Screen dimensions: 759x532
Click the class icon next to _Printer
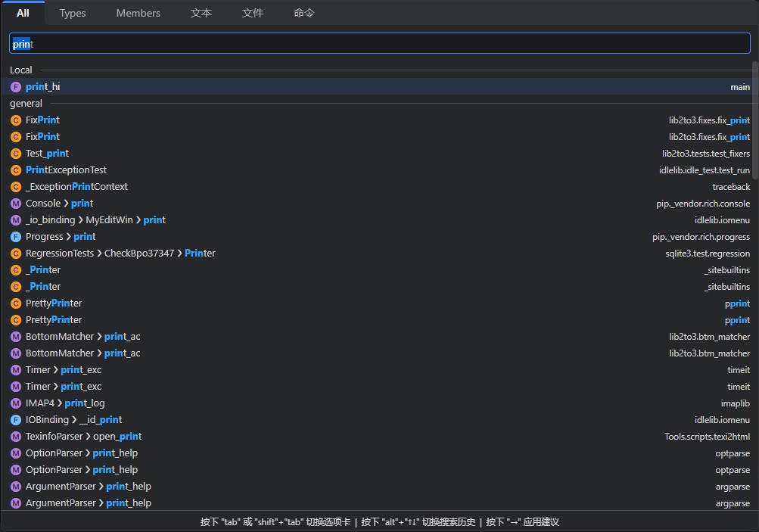tap(15, 270)
